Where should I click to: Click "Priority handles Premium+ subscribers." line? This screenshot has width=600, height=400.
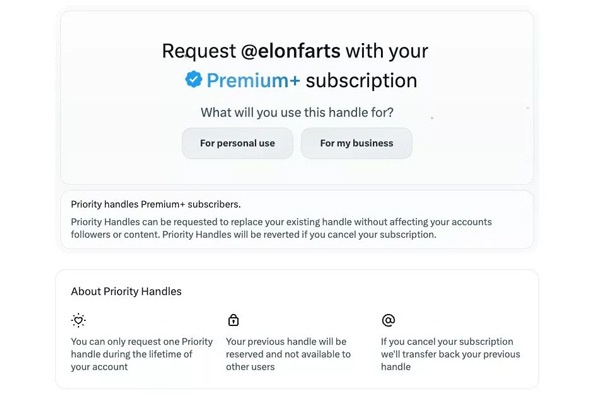point(156,204)
